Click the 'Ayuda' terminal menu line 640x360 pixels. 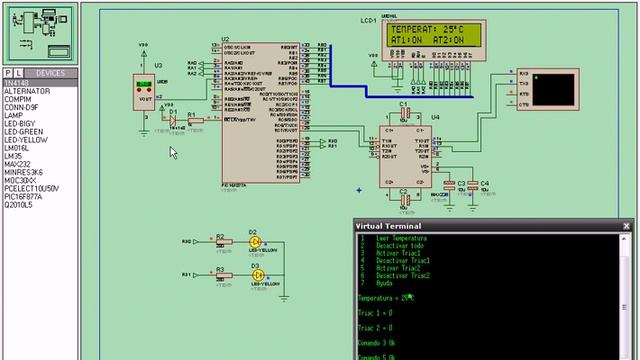[x=384, y=283]
